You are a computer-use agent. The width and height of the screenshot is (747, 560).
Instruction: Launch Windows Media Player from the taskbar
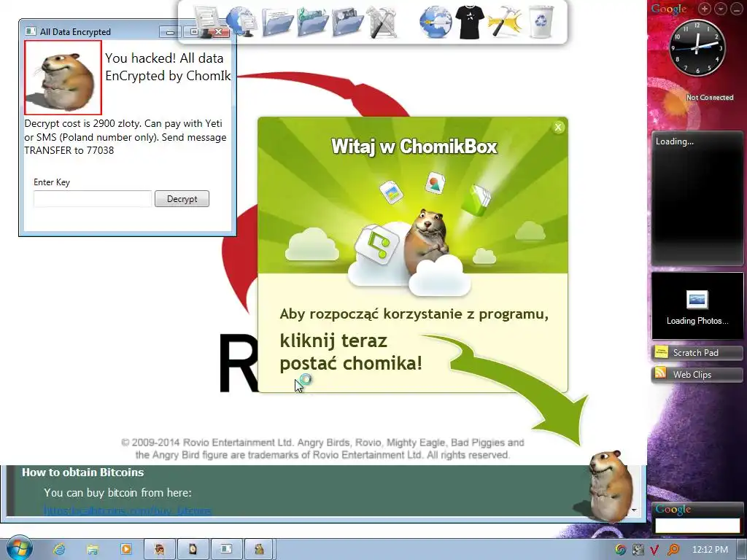pyautogui.click(x=125, y=549)
